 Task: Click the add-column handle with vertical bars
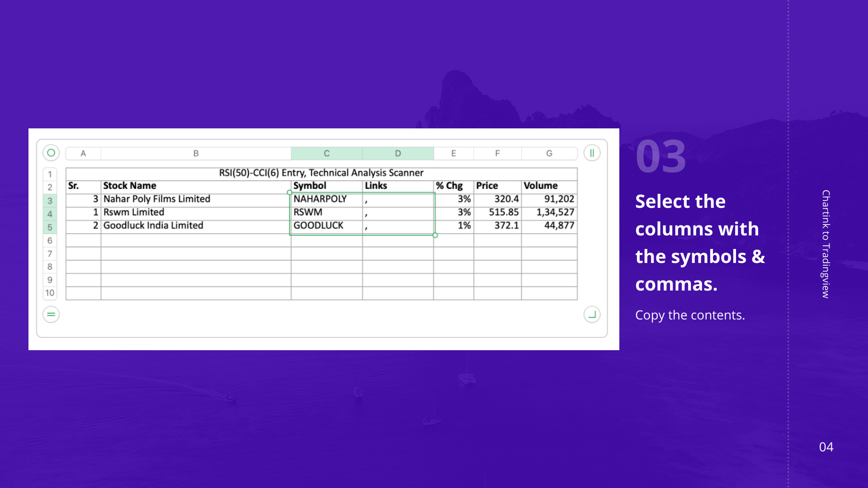click(x=592, y=153)
